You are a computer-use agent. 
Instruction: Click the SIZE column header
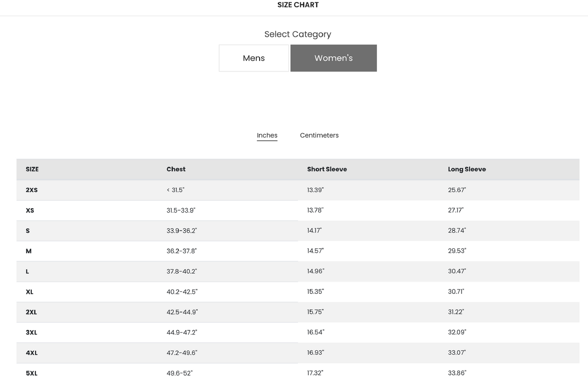32,169
